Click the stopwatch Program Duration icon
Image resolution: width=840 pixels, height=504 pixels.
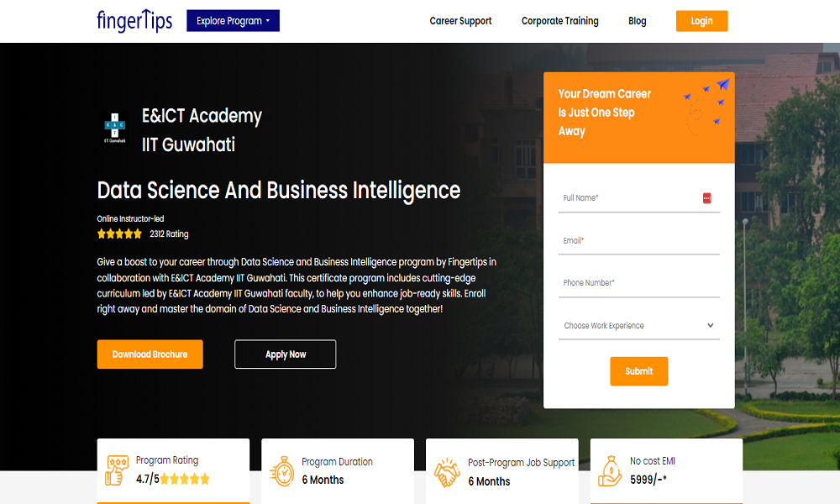coord(281,470)
